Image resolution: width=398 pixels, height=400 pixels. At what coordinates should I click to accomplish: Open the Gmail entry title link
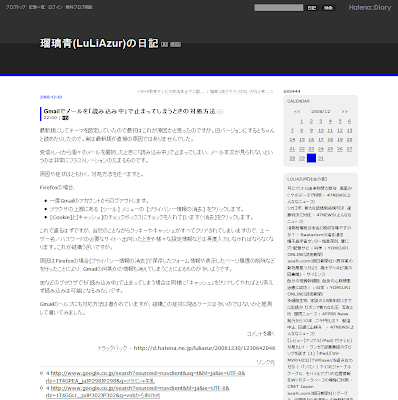pos(129,111)
